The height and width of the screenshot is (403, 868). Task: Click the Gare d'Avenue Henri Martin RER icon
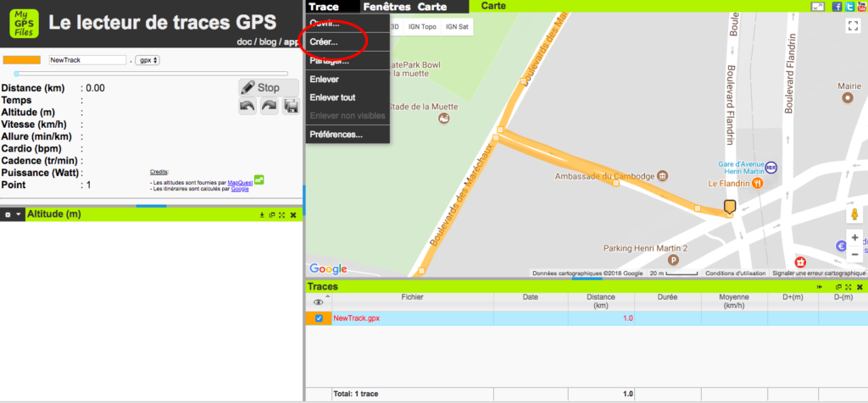(x=771, y=167)
